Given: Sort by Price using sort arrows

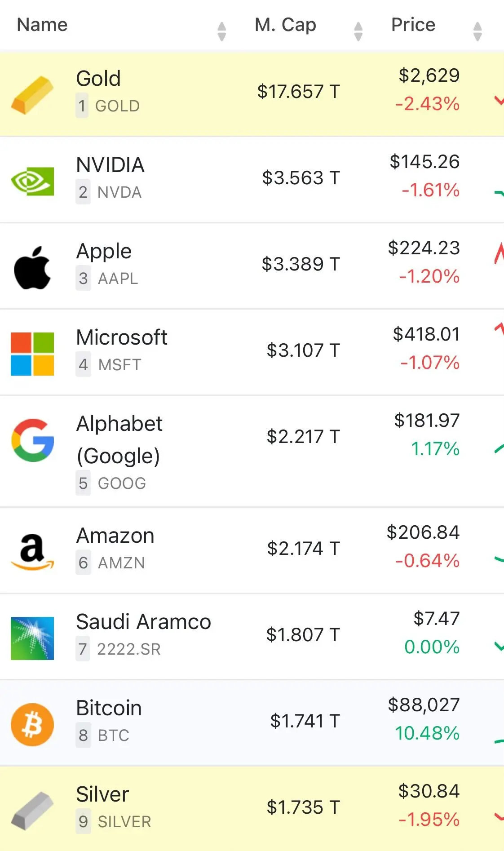Looking at the screenshot, I should (x=477, y=31).
